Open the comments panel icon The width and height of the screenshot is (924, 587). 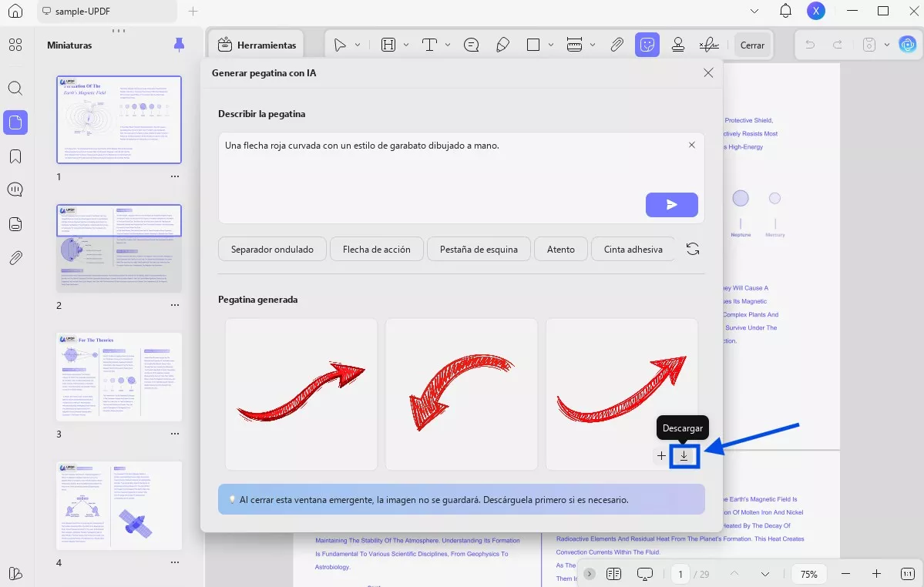15,190
